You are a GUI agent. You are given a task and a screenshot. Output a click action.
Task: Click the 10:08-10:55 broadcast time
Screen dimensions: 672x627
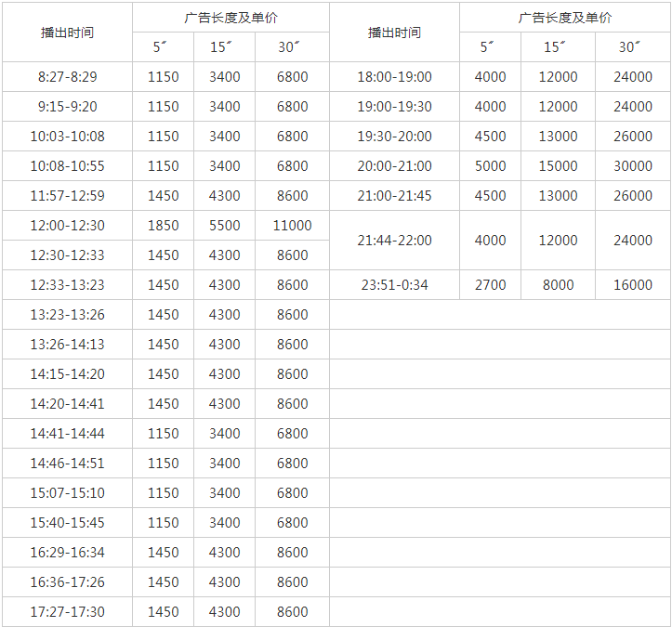tap(67, 165)
